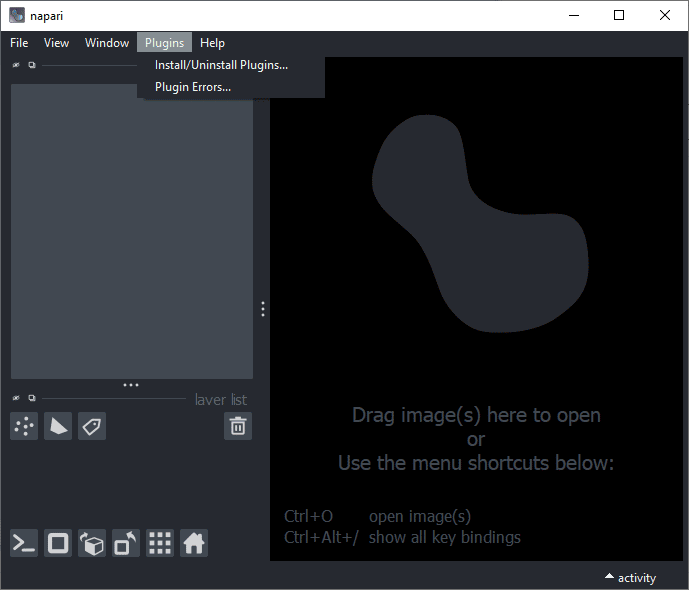Toggle between 2D and 3D display
Screen dimensions: 689x590
[x=58, y=543]
